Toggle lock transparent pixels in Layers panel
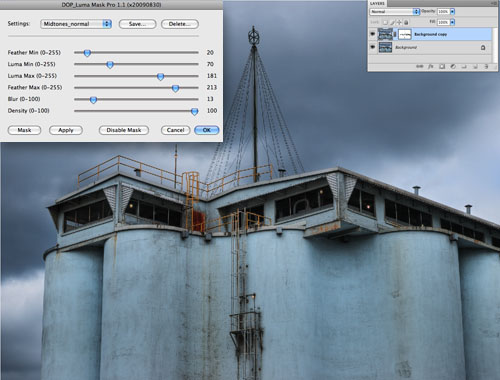500x380 pixels. (x=385, y=22)
